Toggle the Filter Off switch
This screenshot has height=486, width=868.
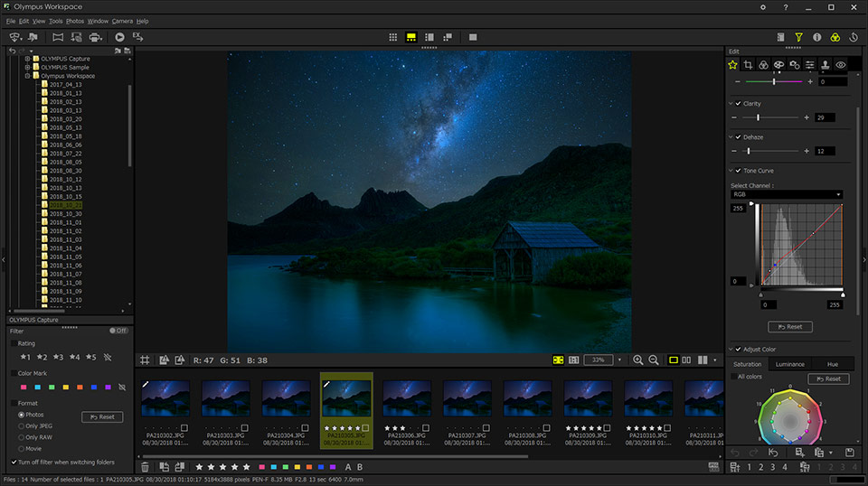click(118, 331)
